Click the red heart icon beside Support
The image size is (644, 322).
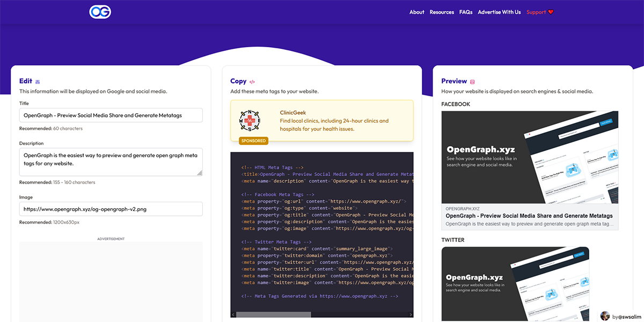[551, 12]
